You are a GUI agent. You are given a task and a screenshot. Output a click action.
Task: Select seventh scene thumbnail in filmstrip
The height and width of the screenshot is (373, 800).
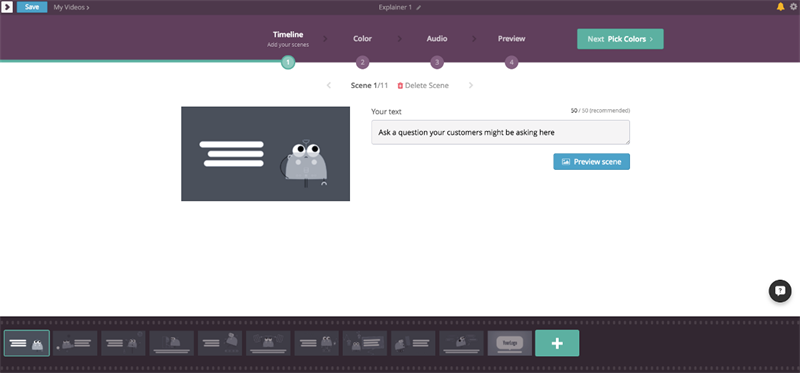tap(317, 343)
